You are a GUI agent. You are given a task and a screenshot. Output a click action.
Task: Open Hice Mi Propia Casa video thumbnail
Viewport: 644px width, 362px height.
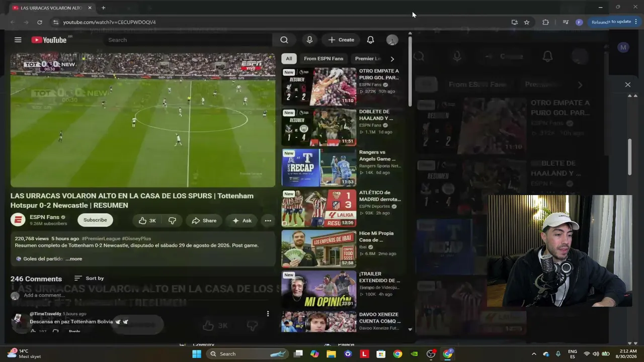319,249
